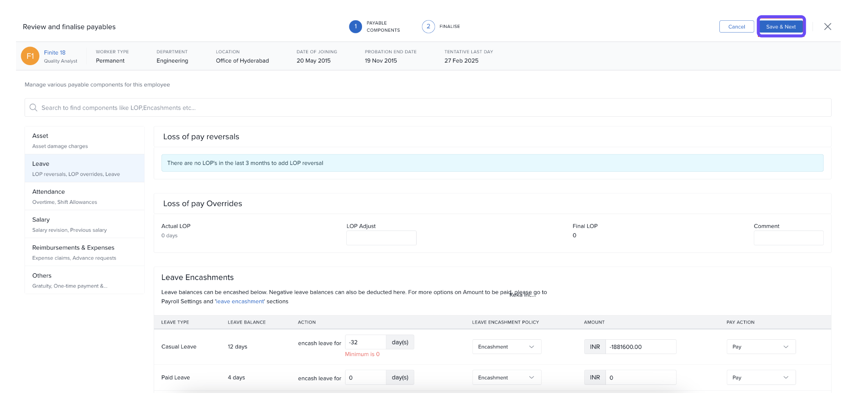Close the review payables dialog with X
This screenshot has height=420, width=868.
tap(827, 27)
